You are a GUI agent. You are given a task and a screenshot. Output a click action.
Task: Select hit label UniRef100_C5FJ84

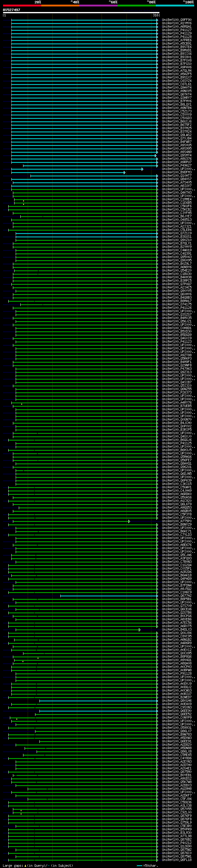pyautogui.click(x=176, y=799)
